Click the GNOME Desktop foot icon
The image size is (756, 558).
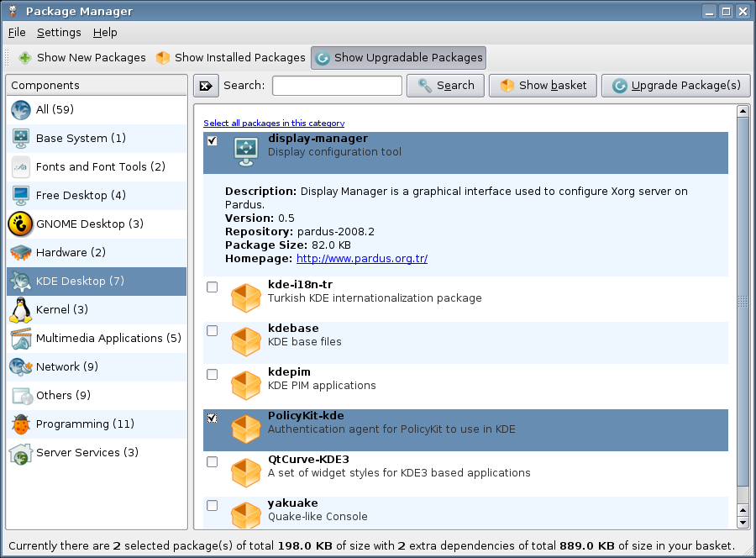[21, 224]
